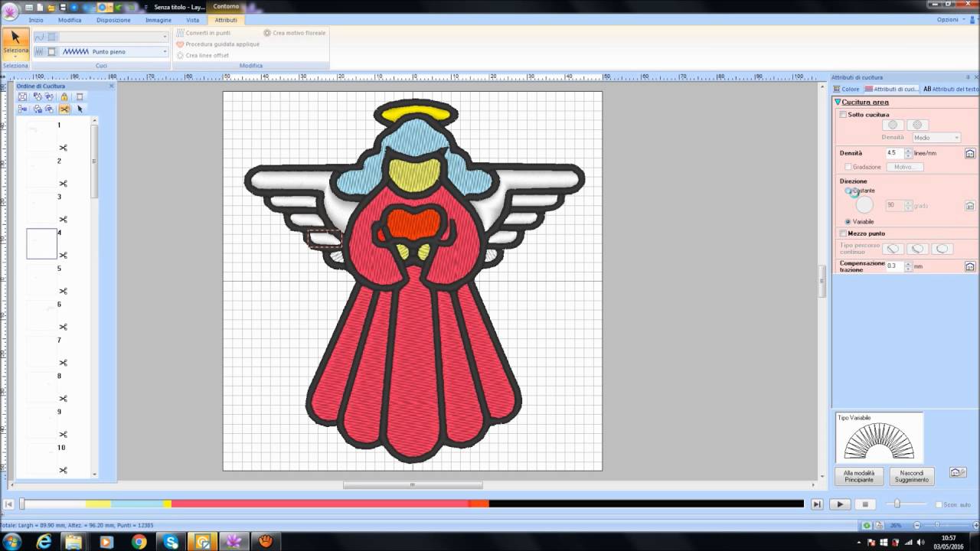Image resolution: width=980 pixels, height=551 pixels.
Task: Enable the Sotto cucitura checkbox
Action: [844, 115]
